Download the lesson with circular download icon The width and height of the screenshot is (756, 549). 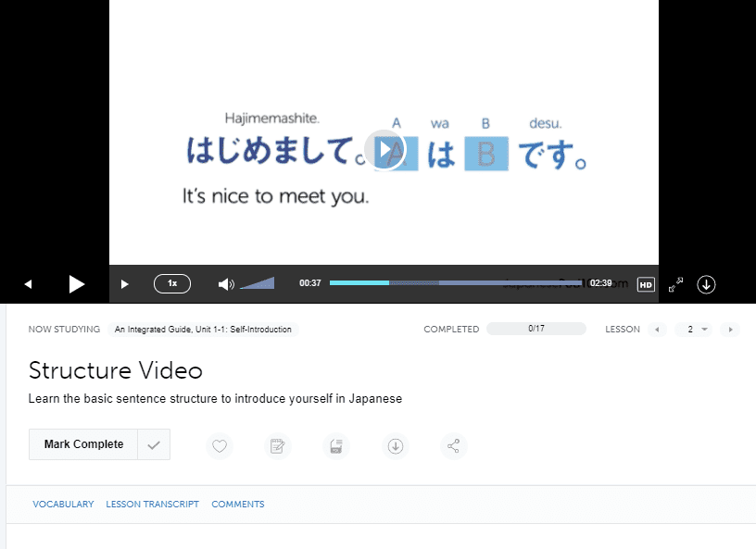396,446
